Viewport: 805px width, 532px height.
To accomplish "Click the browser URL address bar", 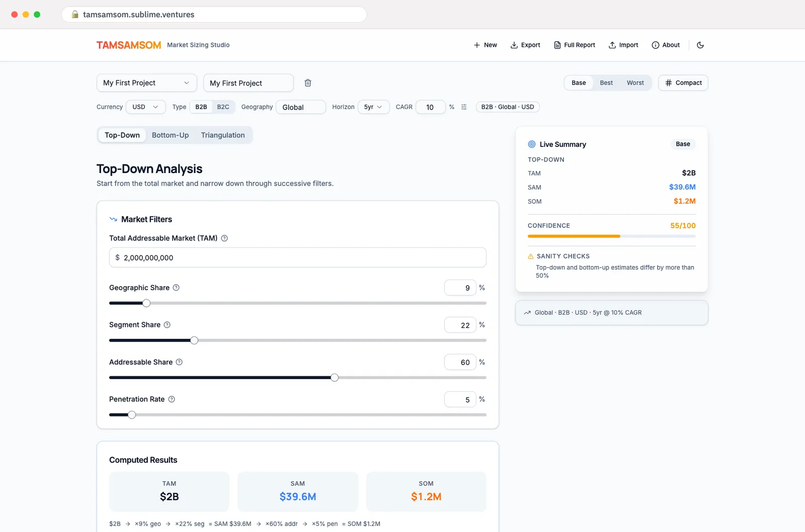I will (214, 15).
